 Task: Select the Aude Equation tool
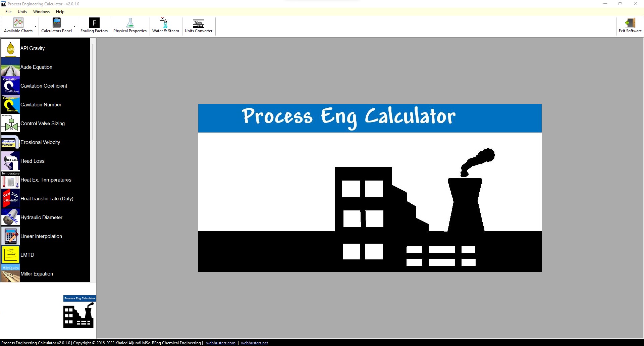(x=36, y=67)
